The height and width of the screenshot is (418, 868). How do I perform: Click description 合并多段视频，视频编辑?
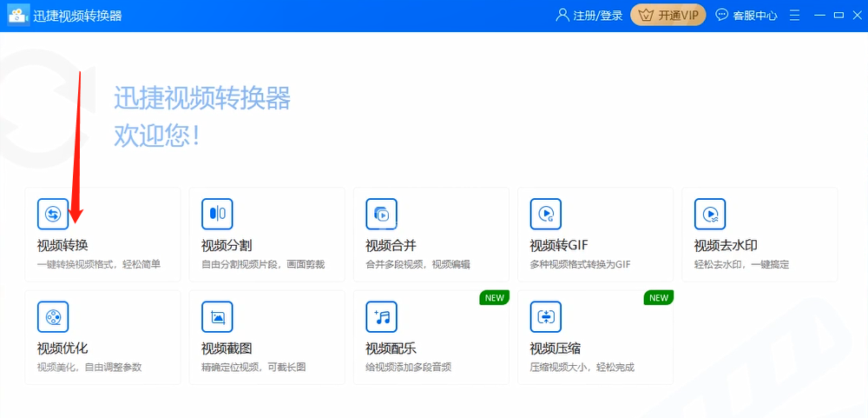(418, 264)
